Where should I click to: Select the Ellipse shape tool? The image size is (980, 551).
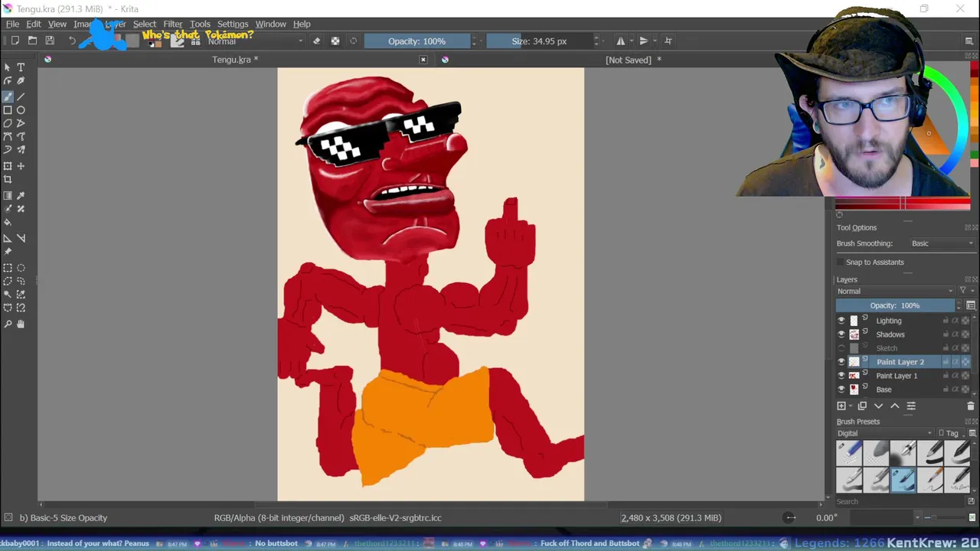[x=21, y=110]
